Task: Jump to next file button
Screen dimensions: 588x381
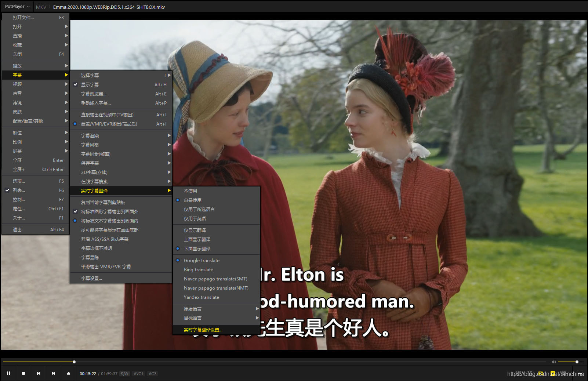Action: tap(54, 373)
